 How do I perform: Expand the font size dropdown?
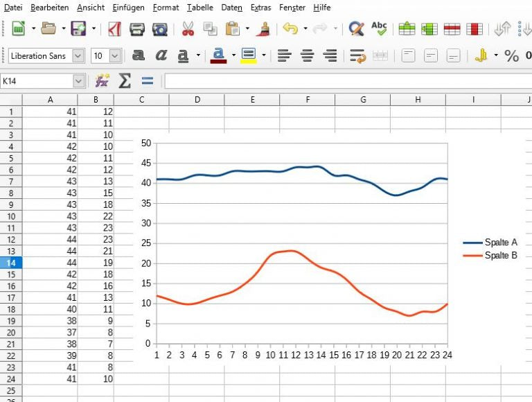[115, 55]
